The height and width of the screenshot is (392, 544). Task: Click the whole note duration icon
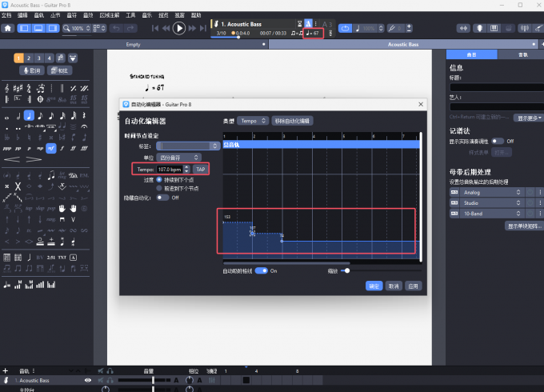6,115
